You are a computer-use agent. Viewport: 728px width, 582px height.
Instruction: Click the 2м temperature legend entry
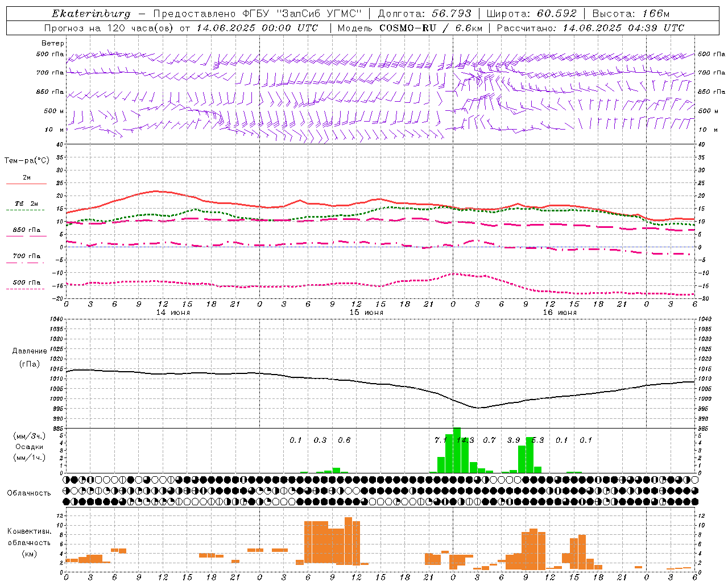point(27,177)
